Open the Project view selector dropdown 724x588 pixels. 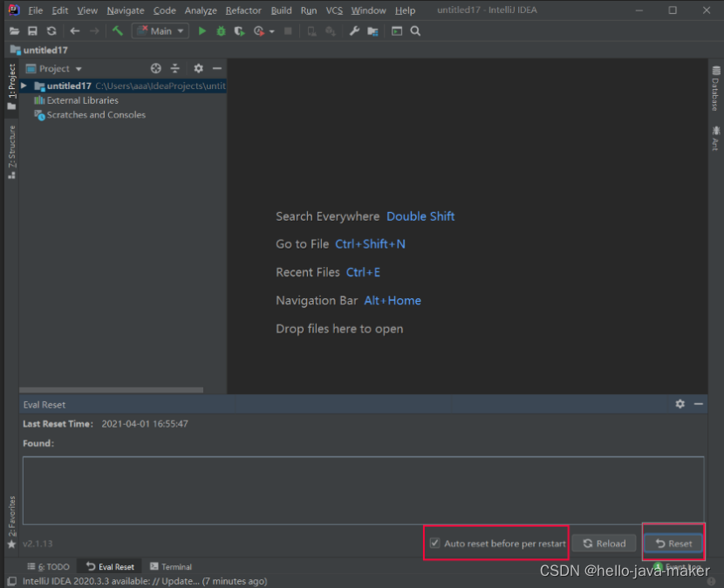click(x=54, y=68)
